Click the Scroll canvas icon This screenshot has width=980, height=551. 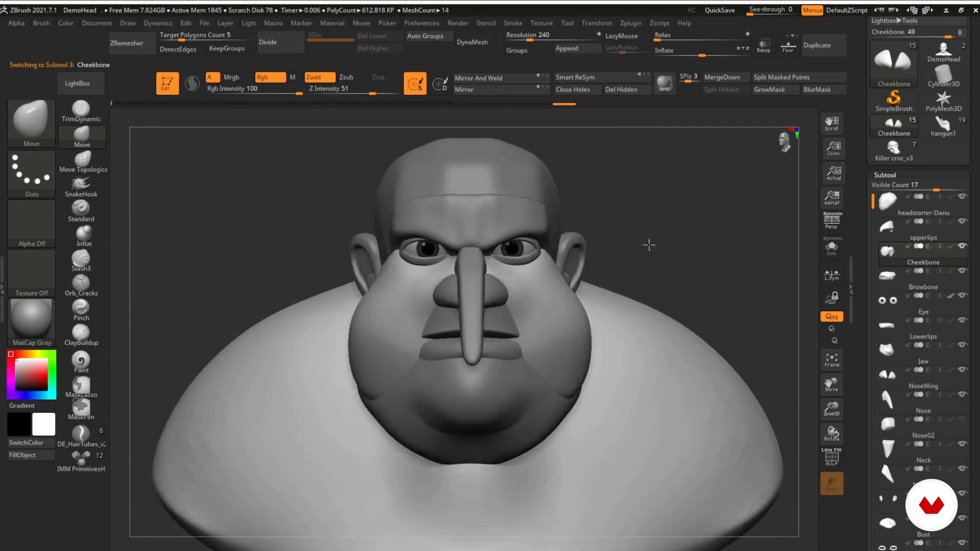pyautogui.click(x=832, y=123)
